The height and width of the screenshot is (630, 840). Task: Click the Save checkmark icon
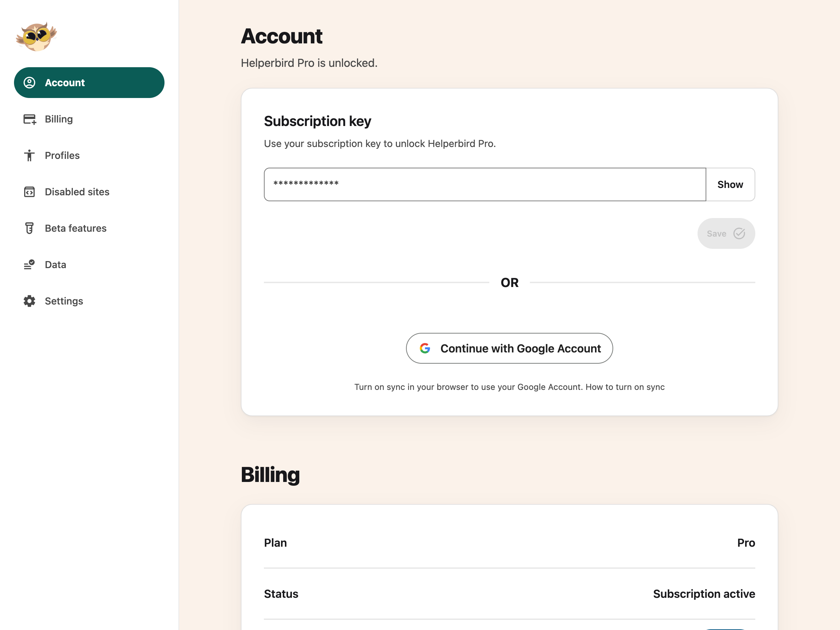point(739,233)
